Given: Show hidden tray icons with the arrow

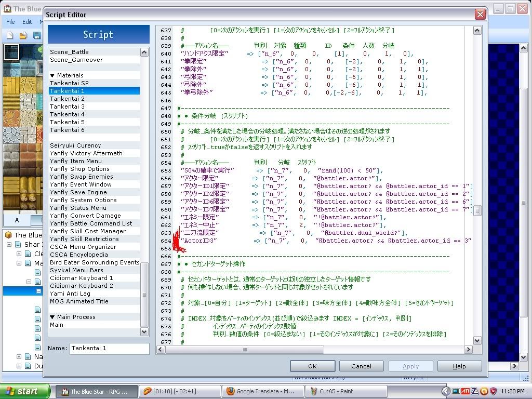Looking at the screenshot, I should pyautogui.click(x=446, y=391).
